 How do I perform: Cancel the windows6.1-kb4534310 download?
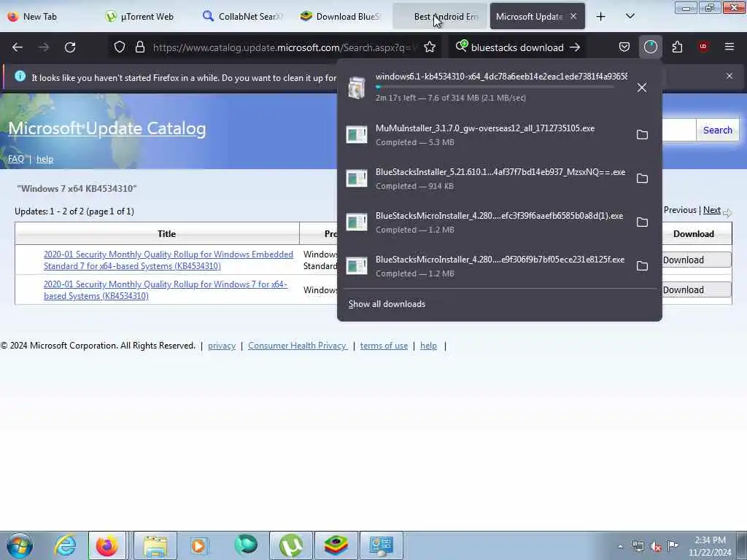click(x=642, y=87)
